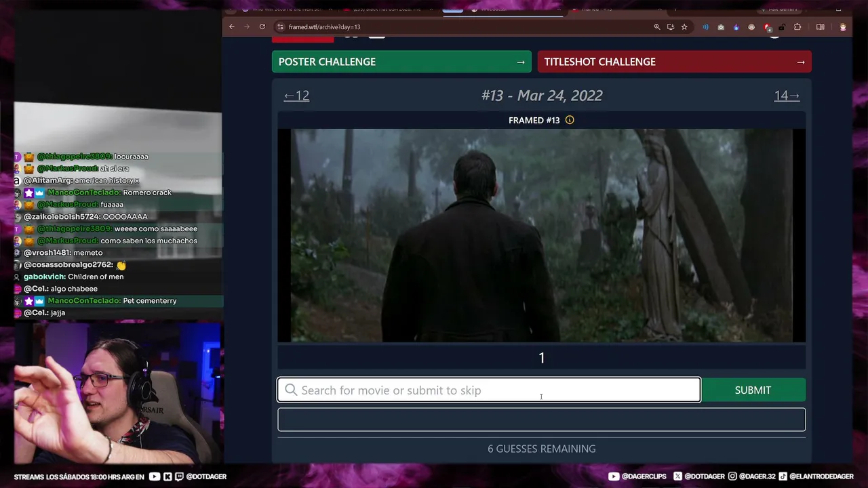Focus the movie search input field
The image size is (868, 488).
click(x=489, y=390)
